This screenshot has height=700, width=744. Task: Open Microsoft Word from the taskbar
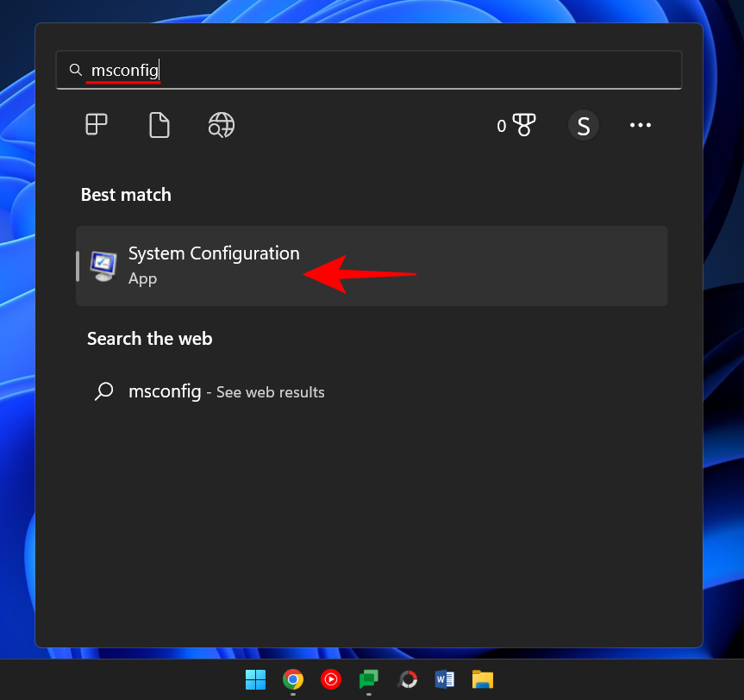(x=445, y=679)
